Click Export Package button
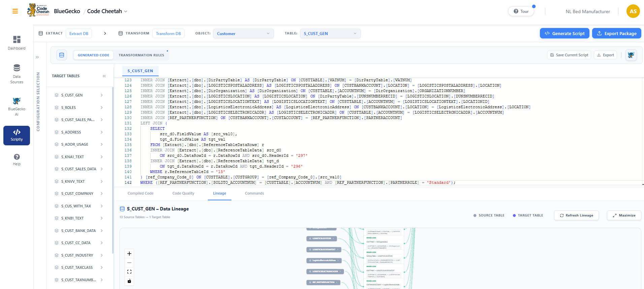 (x=617, y=33)
